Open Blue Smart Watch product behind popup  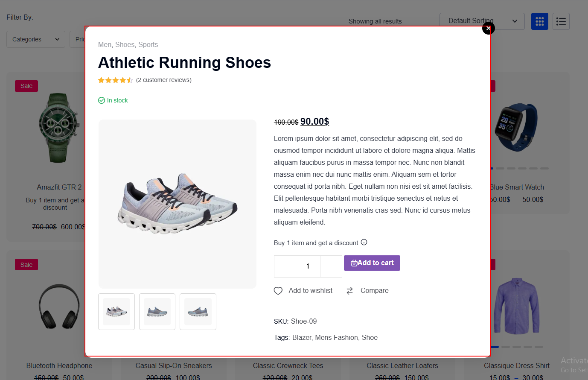coord(517,187)
